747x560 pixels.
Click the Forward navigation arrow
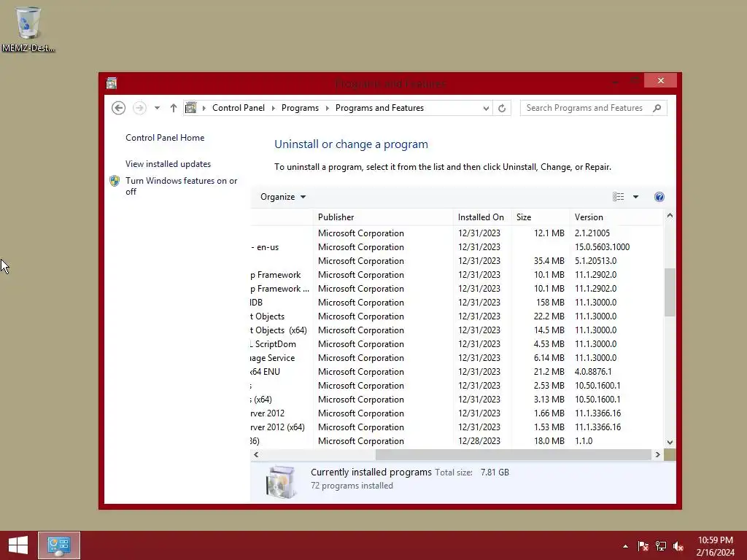[x=139, y=108]
